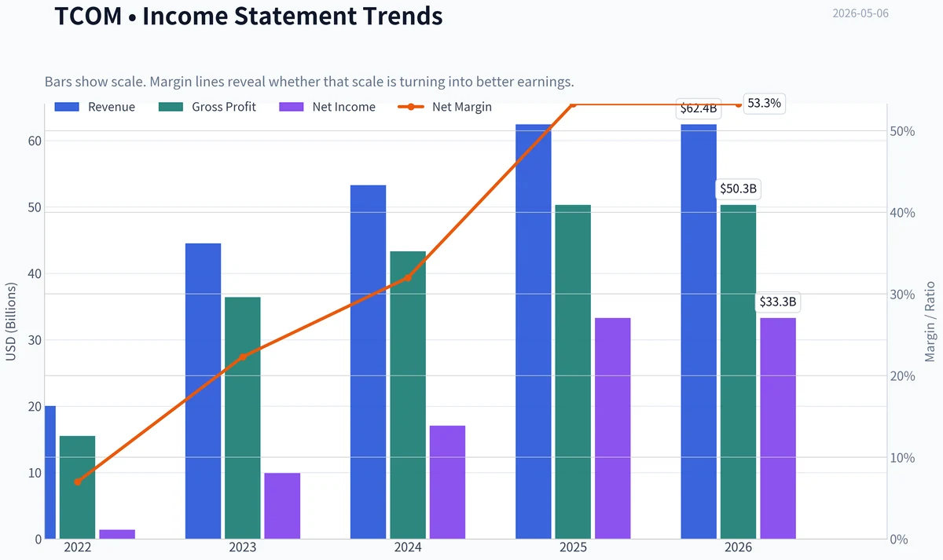943x560 pixels.
Task: Select the 2023 Gross Profit bar
Action: click(x=243, y=418)
